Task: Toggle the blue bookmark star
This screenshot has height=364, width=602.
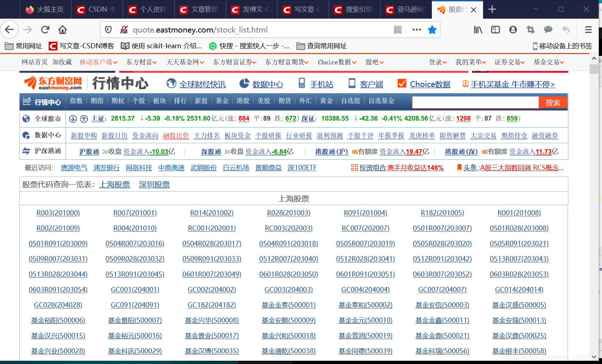Action: (x=432, y=30)
